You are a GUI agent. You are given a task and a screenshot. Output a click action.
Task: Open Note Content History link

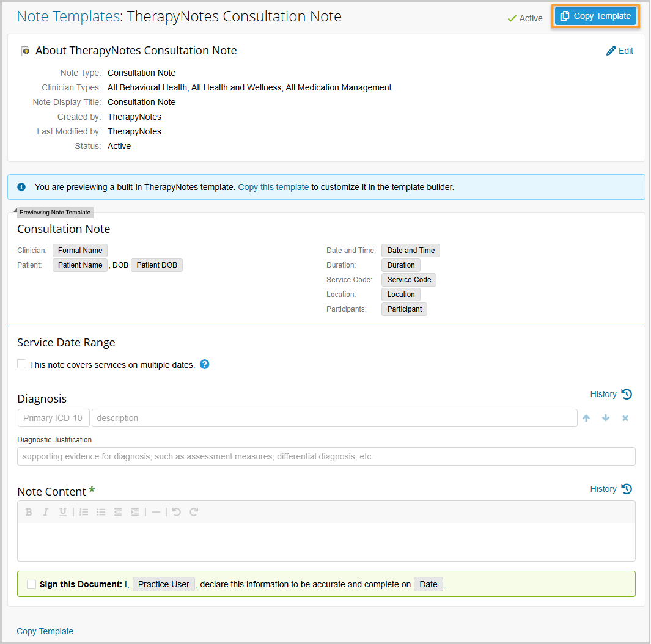tap(603, 489)
